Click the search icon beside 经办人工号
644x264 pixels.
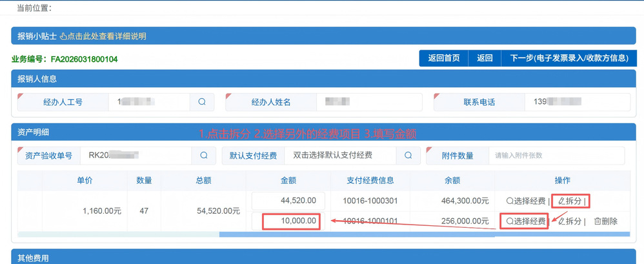(202, 102)
